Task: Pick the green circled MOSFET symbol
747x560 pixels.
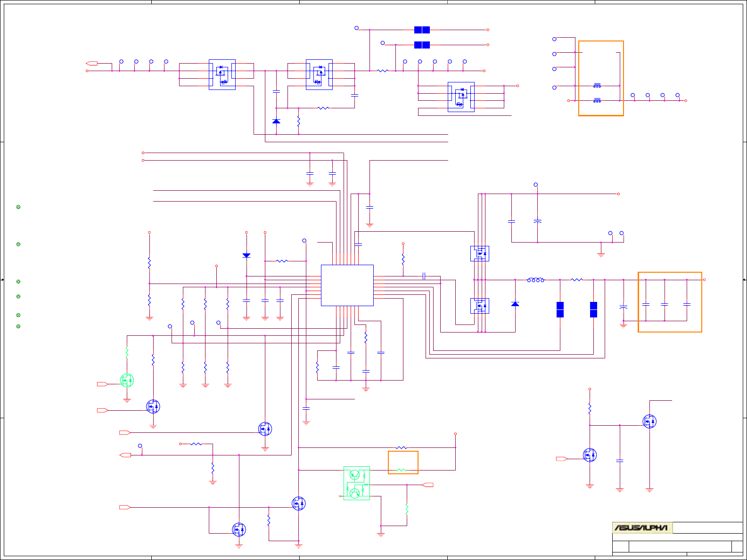Action: click(x=127, y=380)
